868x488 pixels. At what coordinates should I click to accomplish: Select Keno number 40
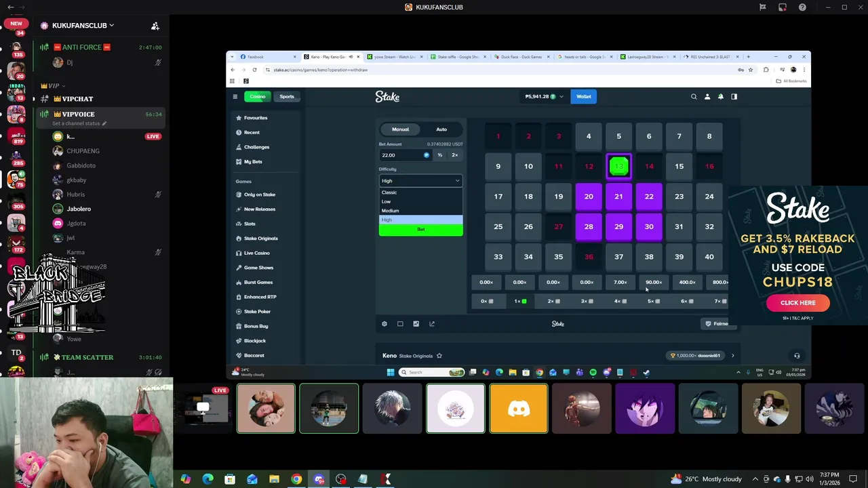pos(709,257)
